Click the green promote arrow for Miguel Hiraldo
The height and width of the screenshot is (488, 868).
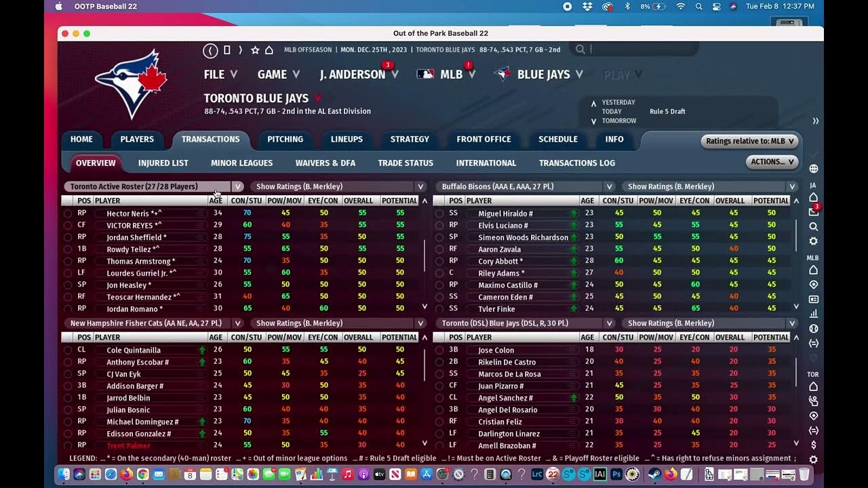point(574,213)
